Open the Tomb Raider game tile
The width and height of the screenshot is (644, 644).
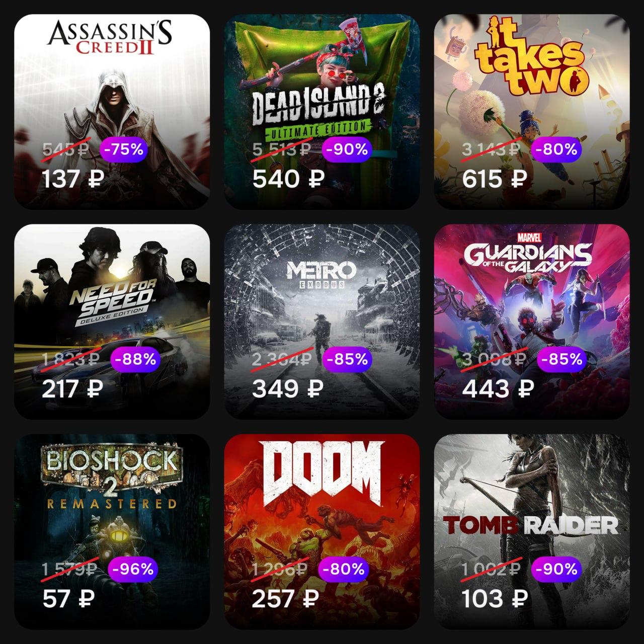[532, 532]
